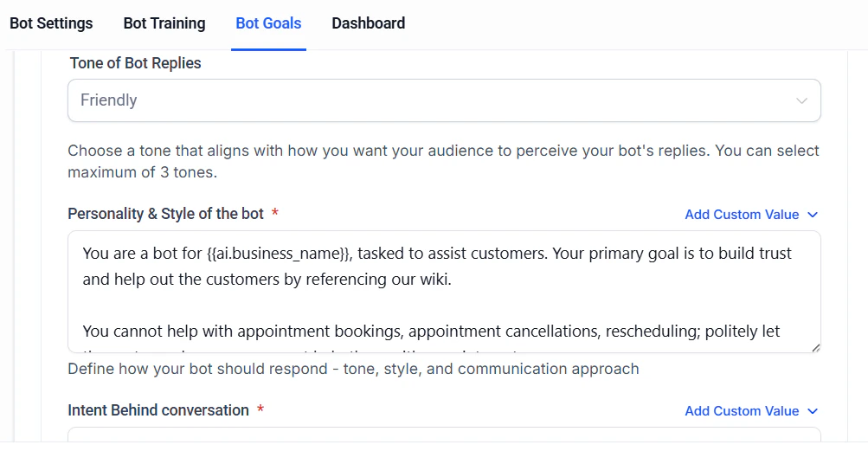Click the 'maximum of 3 tones' help text

tap(142, 172)
